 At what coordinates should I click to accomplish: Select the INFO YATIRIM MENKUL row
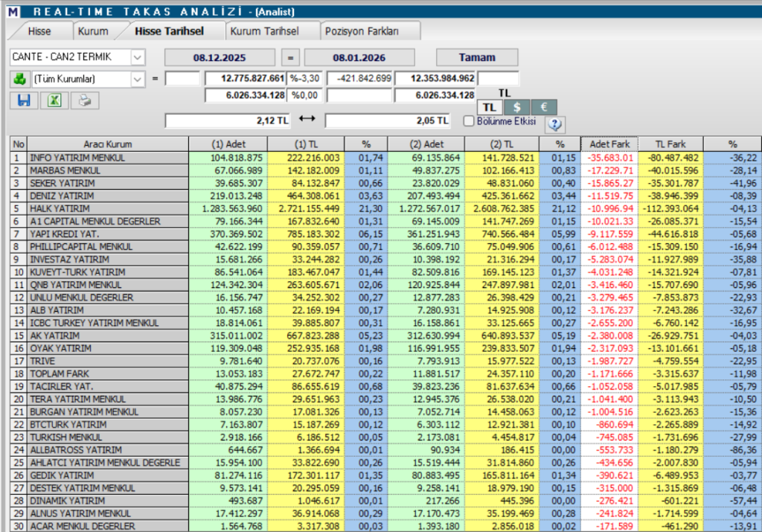pyautogui.click(x=386, y=158)
